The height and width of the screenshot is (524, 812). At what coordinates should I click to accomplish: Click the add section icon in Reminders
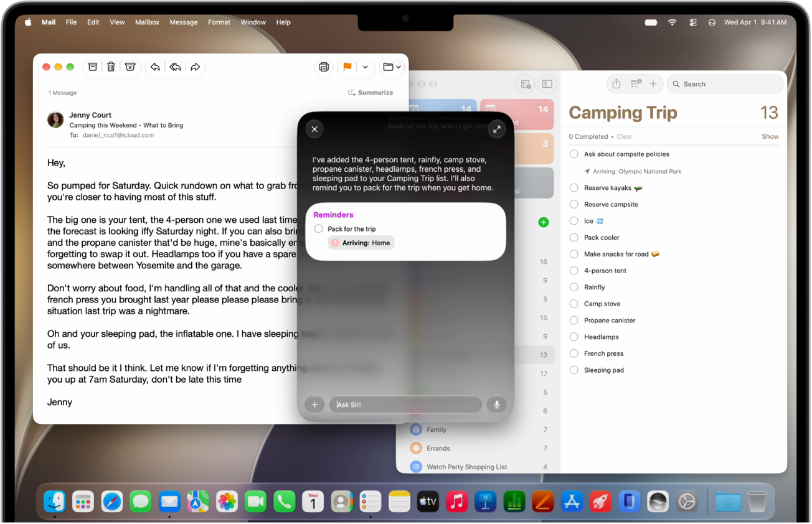click(636, 83)
